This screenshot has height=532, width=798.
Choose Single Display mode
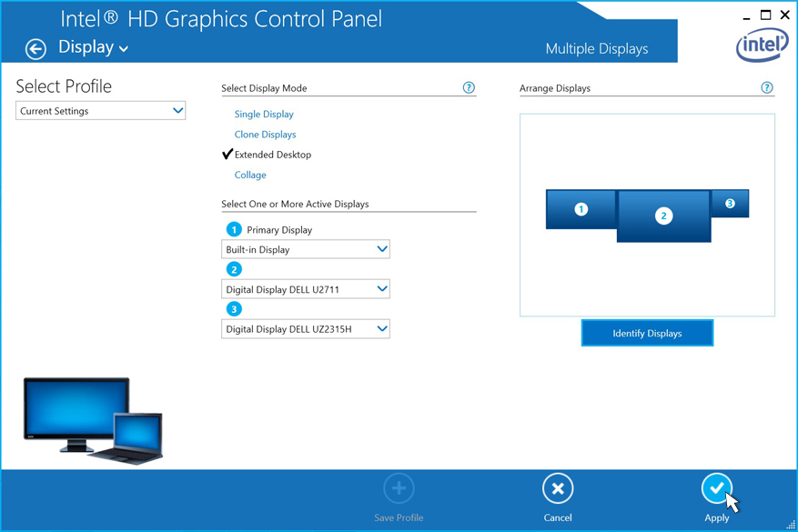pyautogui.click(x=264, y=114)
